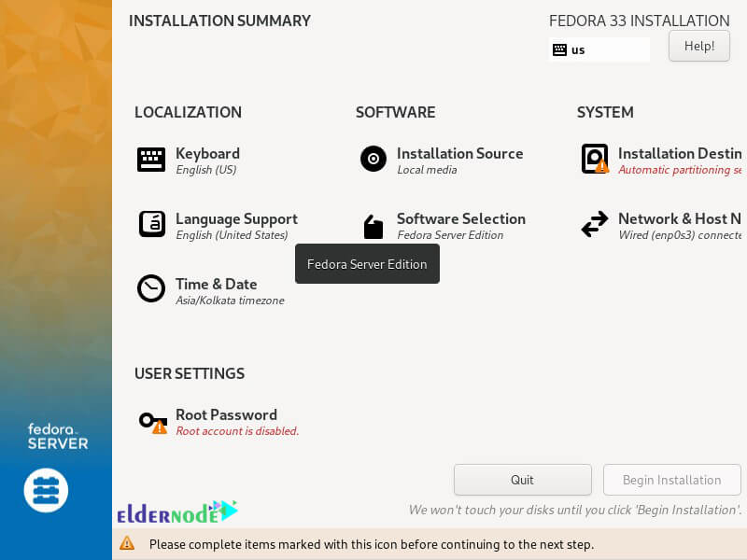Click the 'fedora SERVER' wordmark in the sidebar

[58, 436]
